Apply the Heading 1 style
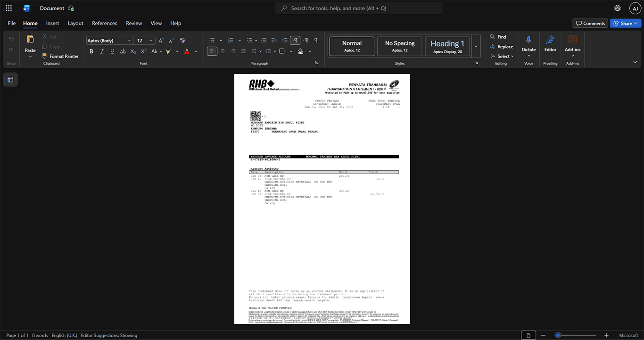This screenshot has height=340, width=644. tap(447, 46)
